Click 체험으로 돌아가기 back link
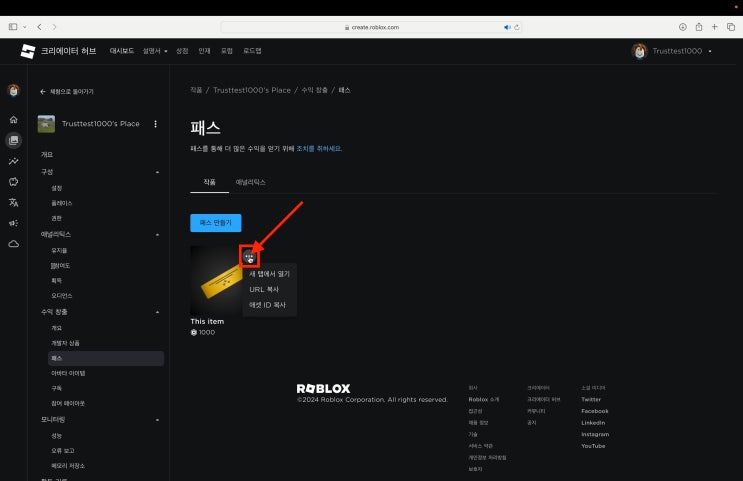The width and height of the screenshot is (743, 481). tap(67, 91)
